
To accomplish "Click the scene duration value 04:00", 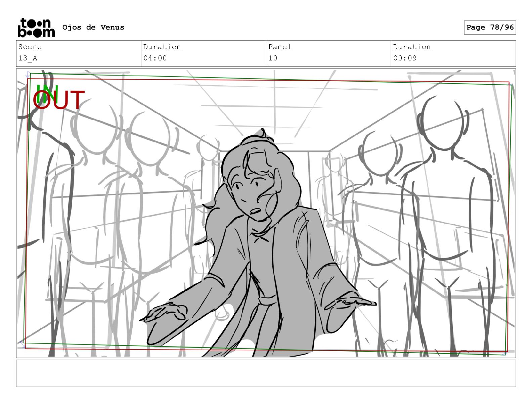I will [155, 58].
